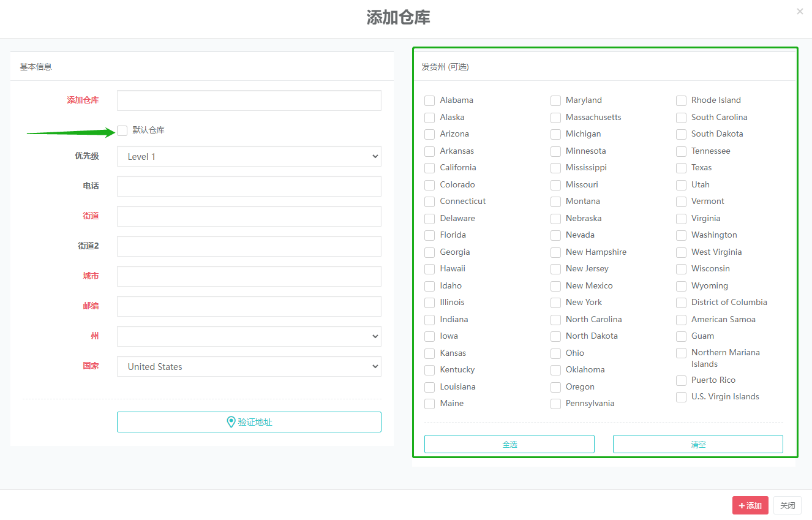Click the Louisiana label
Screen dimensions: 812x520
[x=457, y=386]
